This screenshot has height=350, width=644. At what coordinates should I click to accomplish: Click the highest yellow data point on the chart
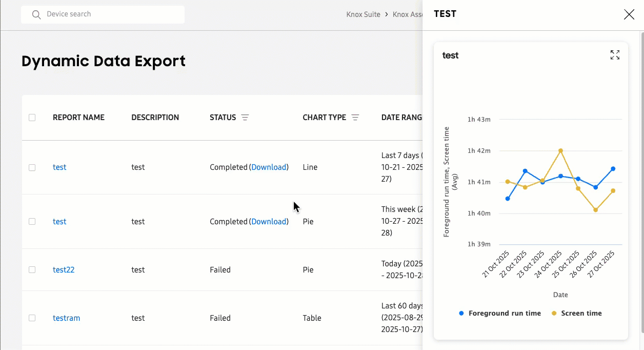560,150
